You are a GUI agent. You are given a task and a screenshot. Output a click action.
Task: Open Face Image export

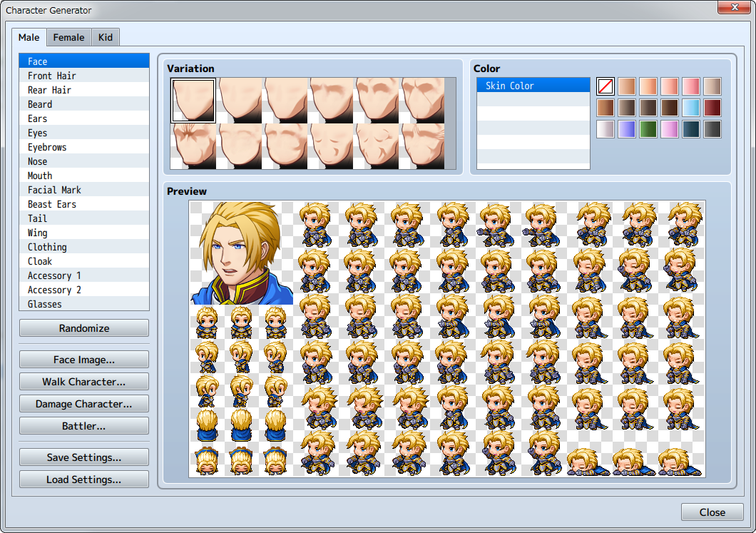pos(84,360)
